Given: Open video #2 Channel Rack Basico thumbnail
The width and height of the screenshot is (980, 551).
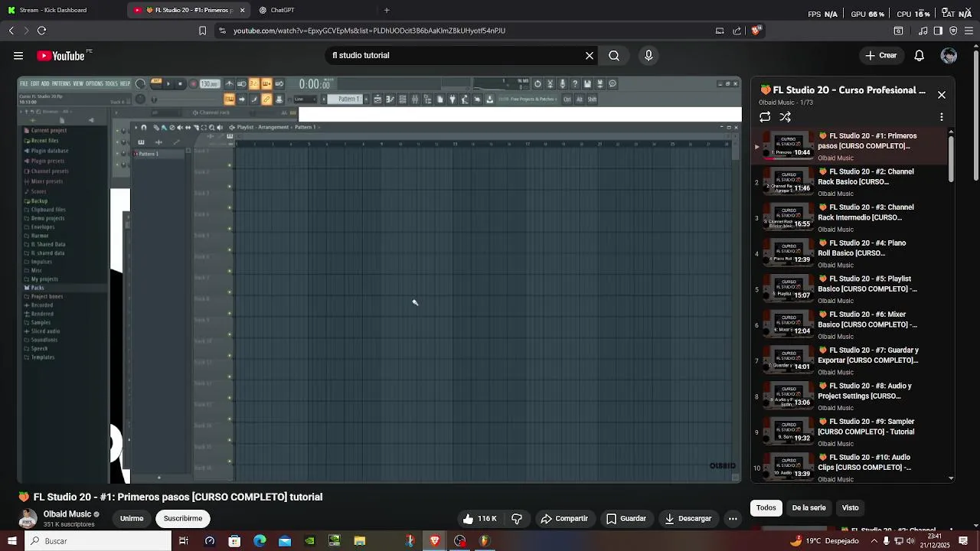Looking at the screenshot, I should 789,182.
